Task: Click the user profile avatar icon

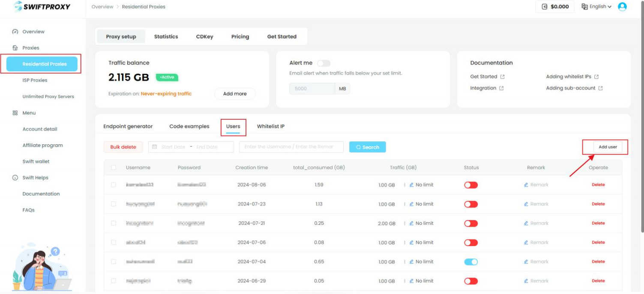Action: point(622,7)
